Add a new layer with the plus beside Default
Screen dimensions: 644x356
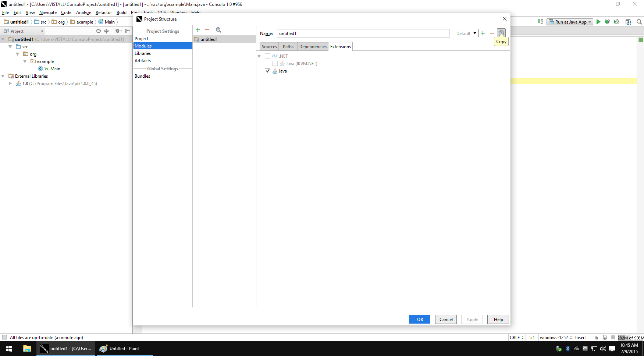[483, 33]
